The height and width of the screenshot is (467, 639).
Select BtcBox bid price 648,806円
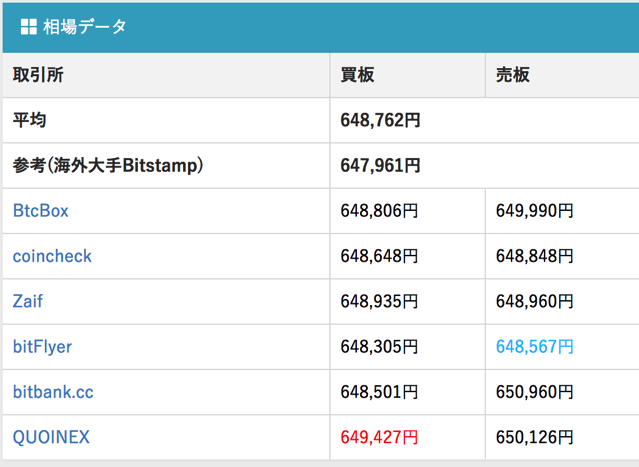coord(379,211)
